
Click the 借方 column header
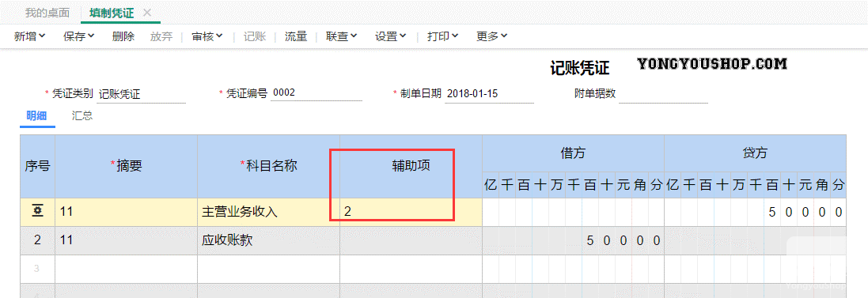click(573, 153)
